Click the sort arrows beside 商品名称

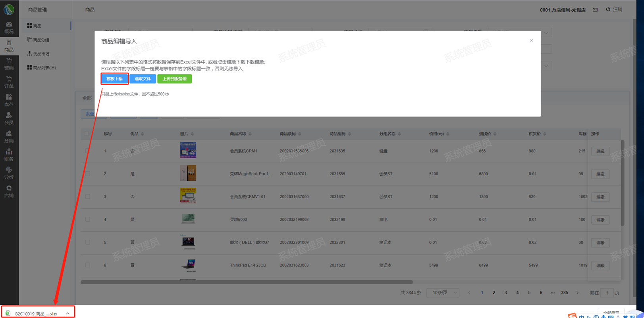click(250, 134)
